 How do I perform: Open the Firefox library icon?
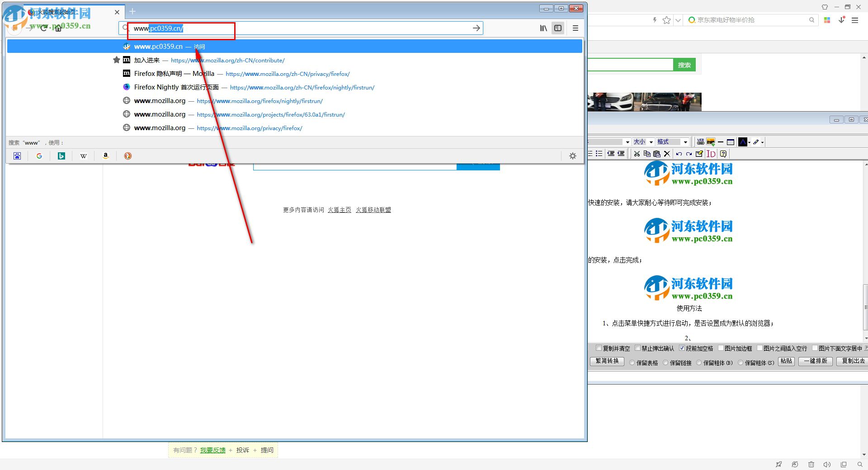pos(543,28)
